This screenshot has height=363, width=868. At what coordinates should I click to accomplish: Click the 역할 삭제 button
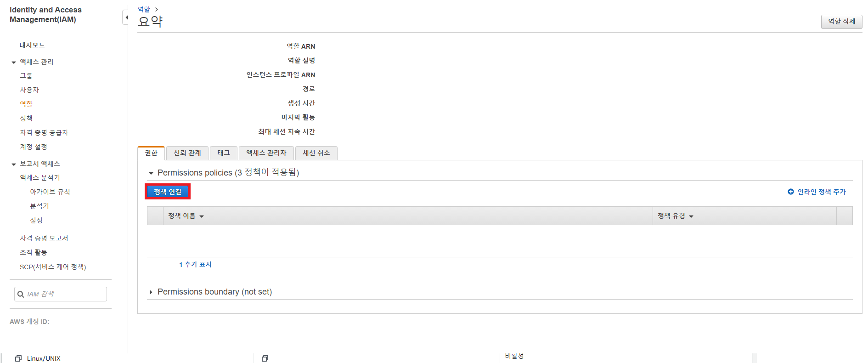pyautogui.click(x=841, y=22)
